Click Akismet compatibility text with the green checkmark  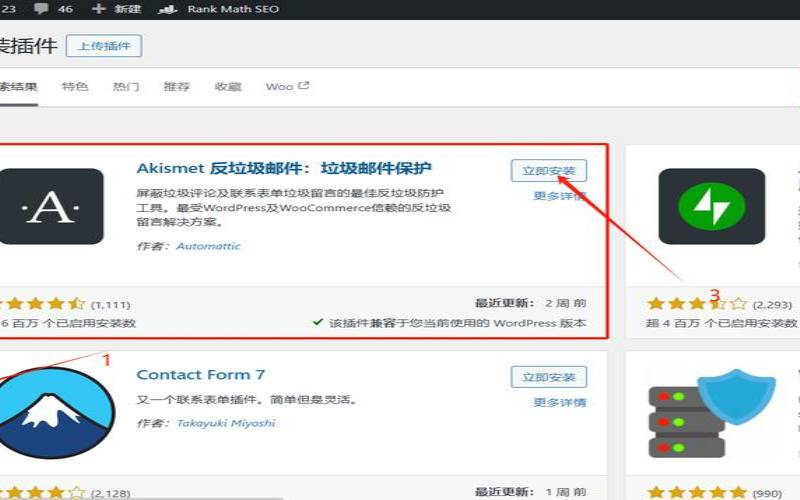tap(449, 323)
